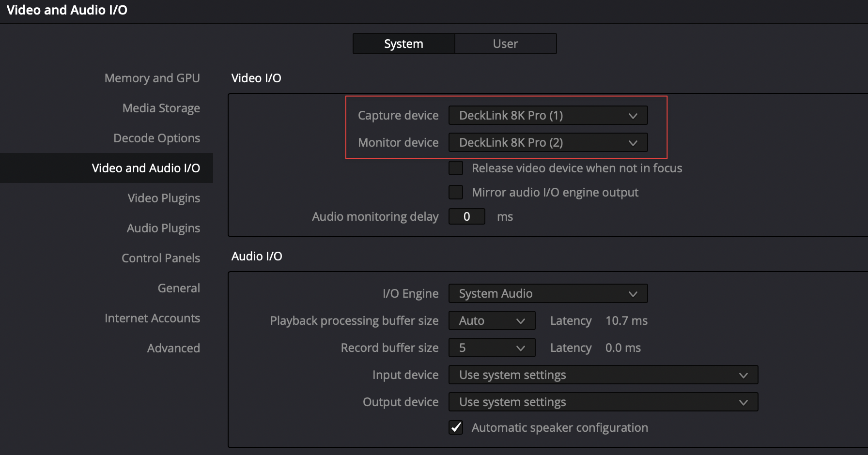The image size is (868, 455).
Task: Open the Output device dropdown
Action: point(603,402)
